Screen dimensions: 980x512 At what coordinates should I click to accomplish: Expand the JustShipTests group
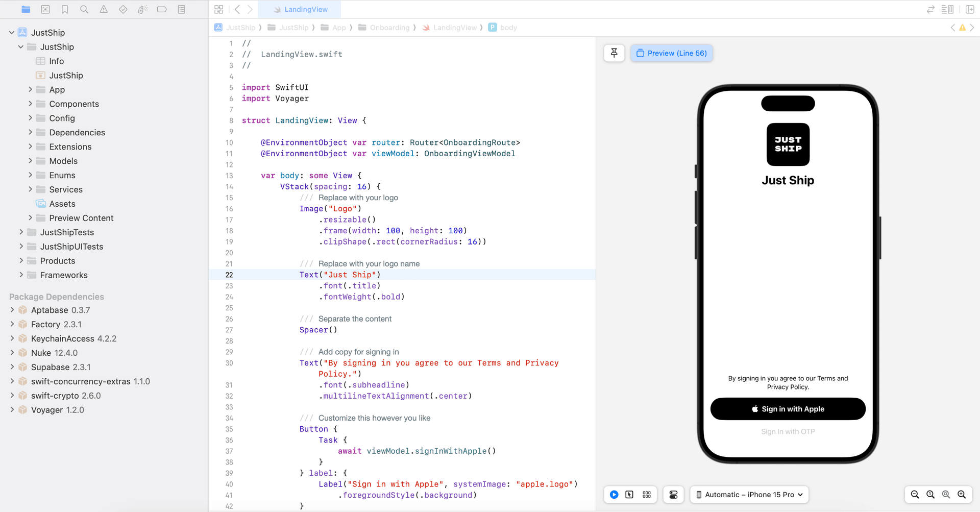point(21,232)
